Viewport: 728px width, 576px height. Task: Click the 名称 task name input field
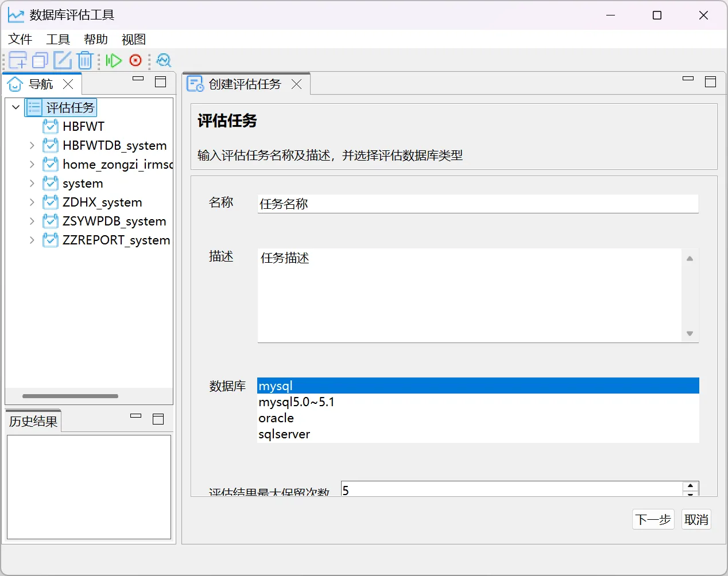click(478, 204)
